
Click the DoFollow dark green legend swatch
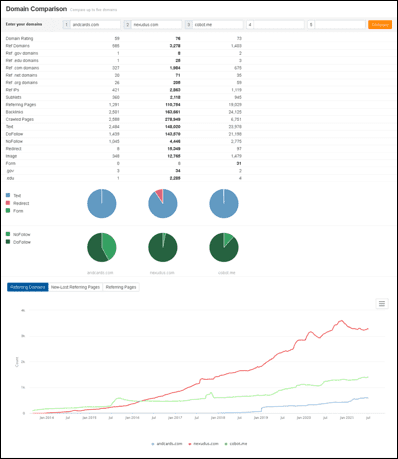coord(8,242)
